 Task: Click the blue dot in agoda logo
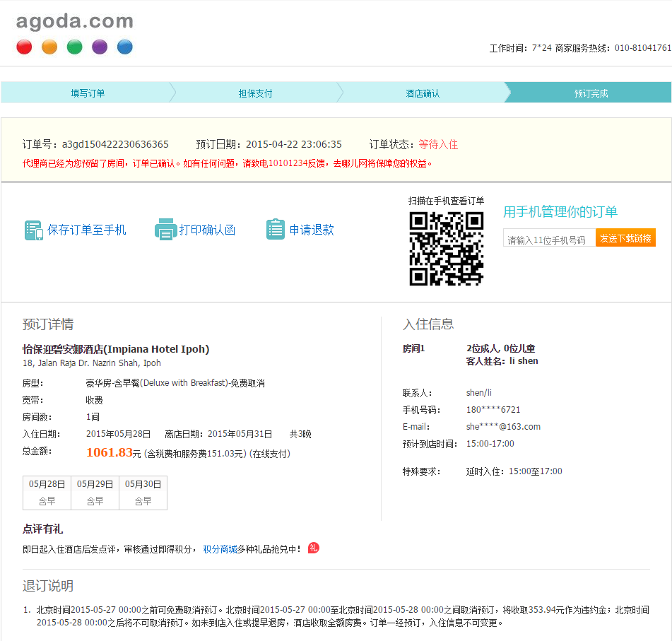point(124,47)
